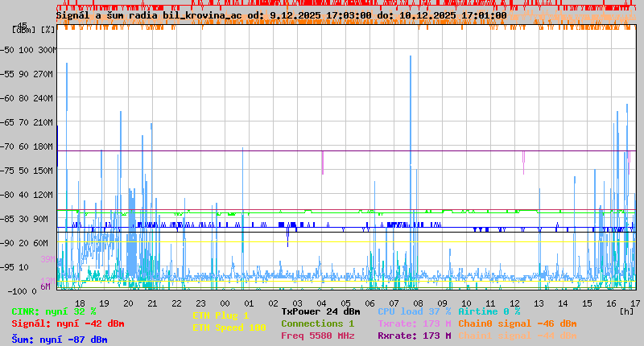Click the '04' hour tick label
The image size is (644, 346).
click(x=321, y=303)
